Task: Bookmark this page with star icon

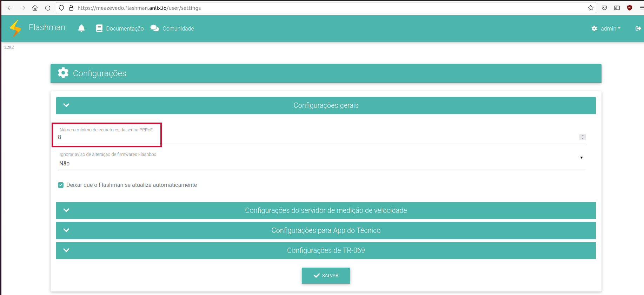Action: point(591,8)
